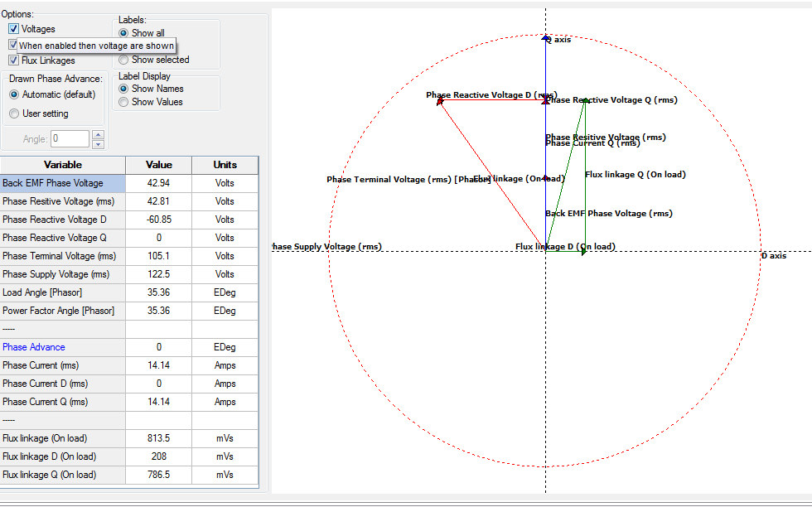Click the Angle input field
The width and height of the screenshot is (812, 507).
click(70, 139)
